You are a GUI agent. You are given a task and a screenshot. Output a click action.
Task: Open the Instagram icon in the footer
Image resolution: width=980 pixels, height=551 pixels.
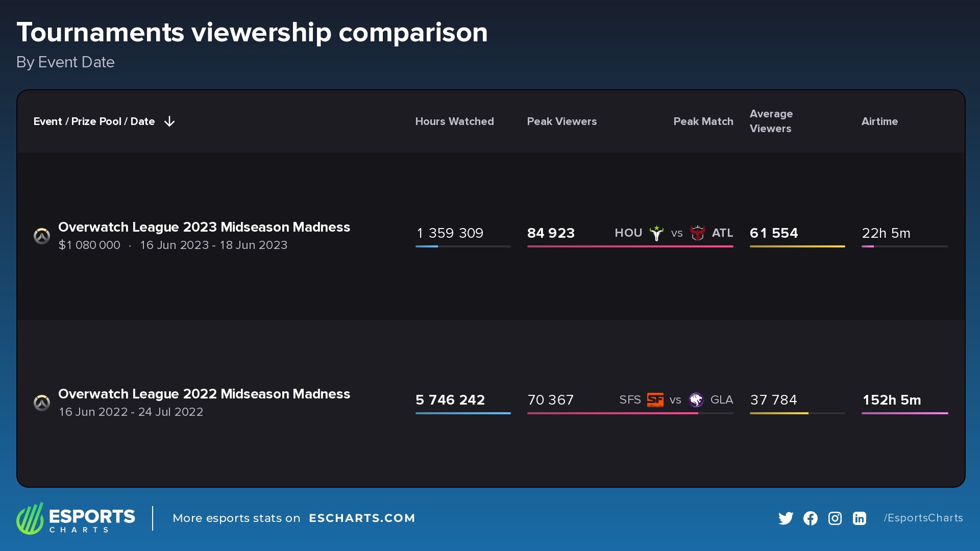pyautogui.click(x=835, y=518)
